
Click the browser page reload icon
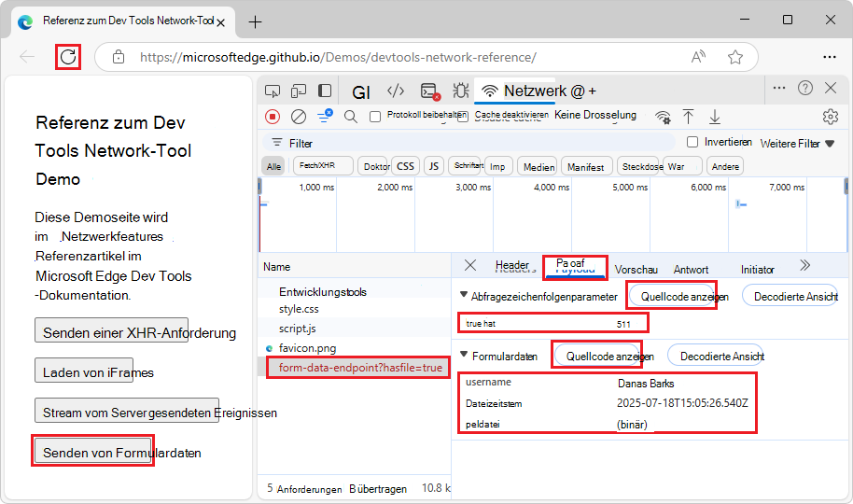(68, 57)
